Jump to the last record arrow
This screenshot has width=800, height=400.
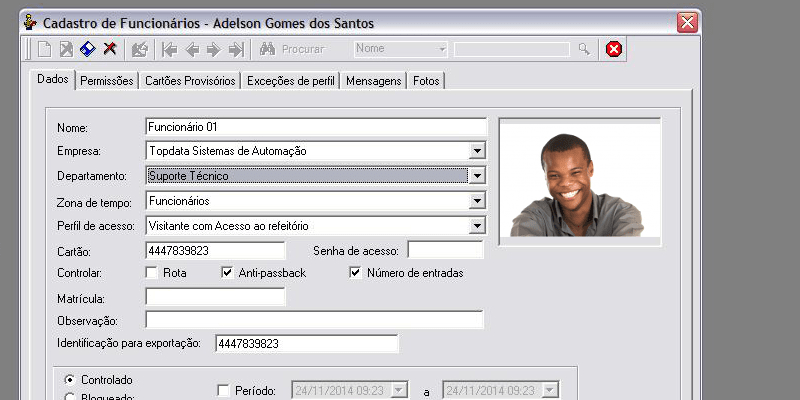coord(236,49)
